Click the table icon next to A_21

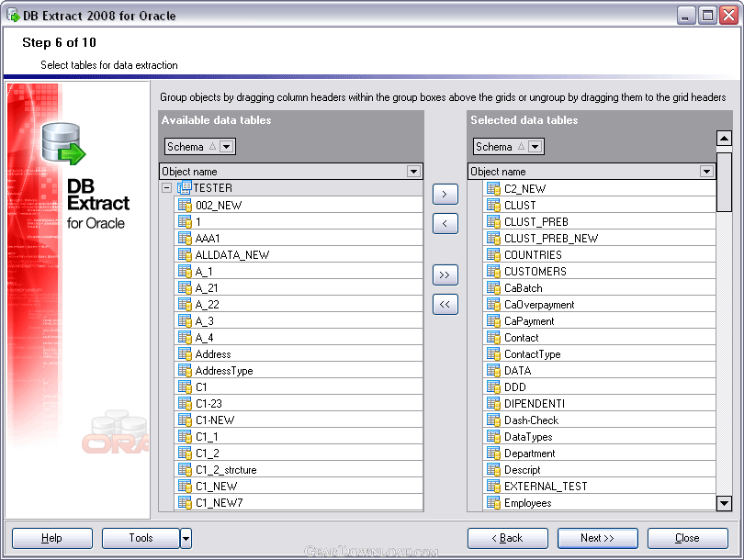pos(185,288)
